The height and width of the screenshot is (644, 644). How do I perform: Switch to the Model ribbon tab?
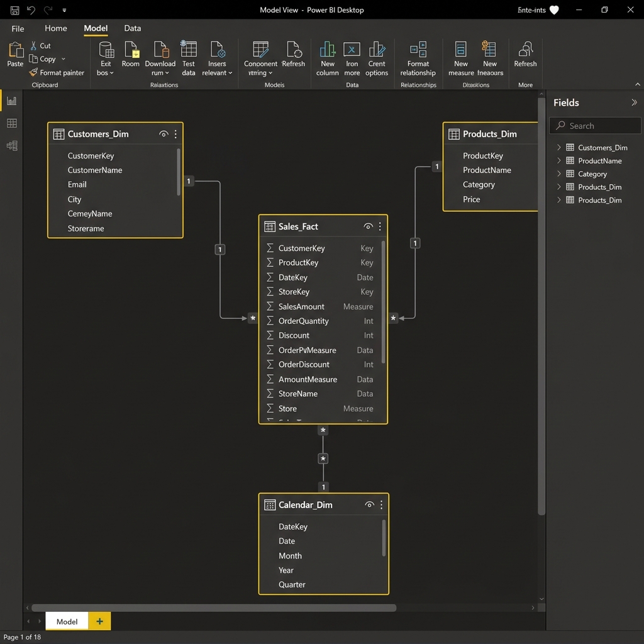pos(96,28)
